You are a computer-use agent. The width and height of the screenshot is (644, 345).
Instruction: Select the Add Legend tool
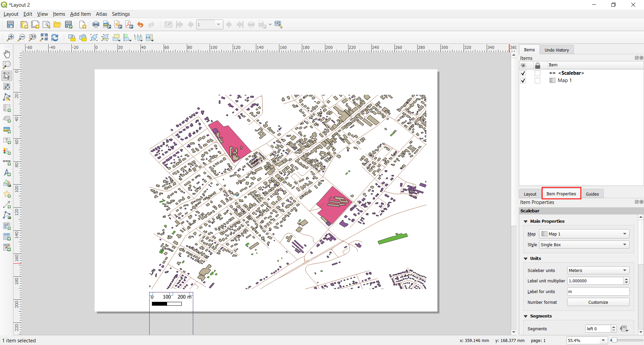[x=7, y=151]
